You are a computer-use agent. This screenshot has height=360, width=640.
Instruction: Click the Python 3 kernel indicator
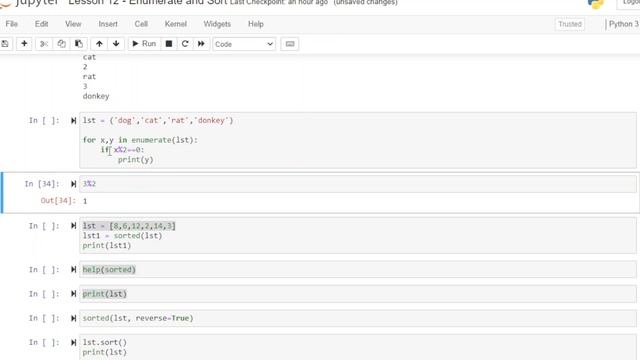coord(623,24)
